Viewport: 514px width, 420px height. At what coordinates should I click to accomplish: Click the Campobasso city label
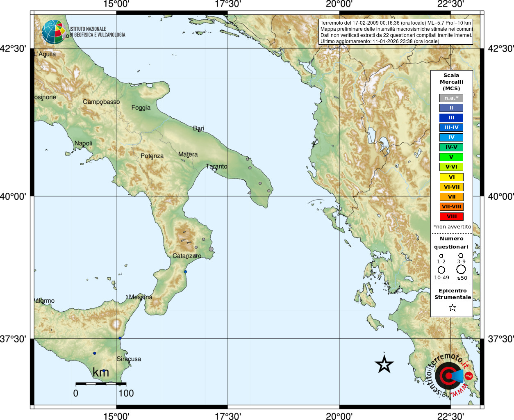coord(101,102)
